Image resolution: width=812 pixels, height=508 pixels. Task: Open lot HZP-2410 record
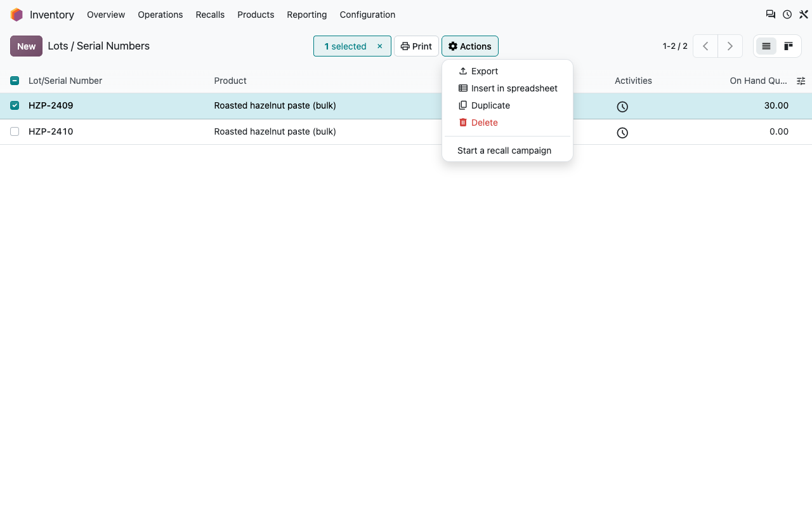(x=51, y=131)
